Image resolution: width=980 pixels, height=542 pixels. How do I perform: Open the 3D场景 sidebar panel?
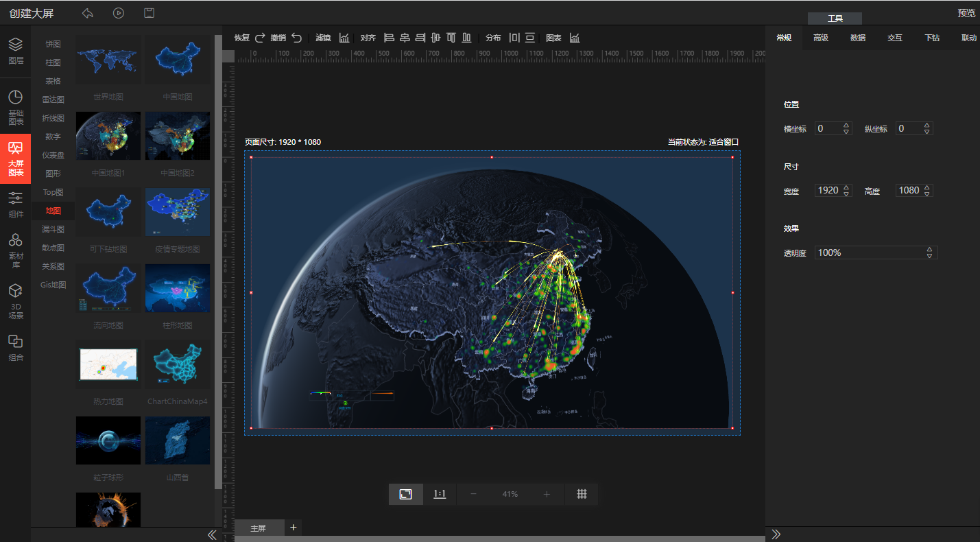coord(15,302)
